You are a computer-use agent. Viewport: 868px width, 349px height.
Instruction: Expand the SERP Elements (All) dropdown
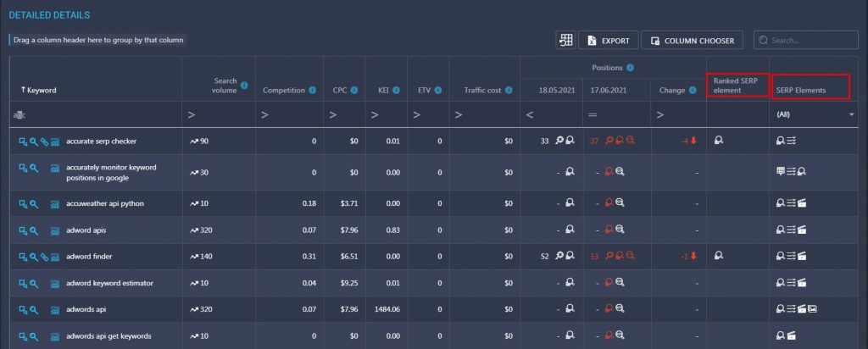click(850, 114)
